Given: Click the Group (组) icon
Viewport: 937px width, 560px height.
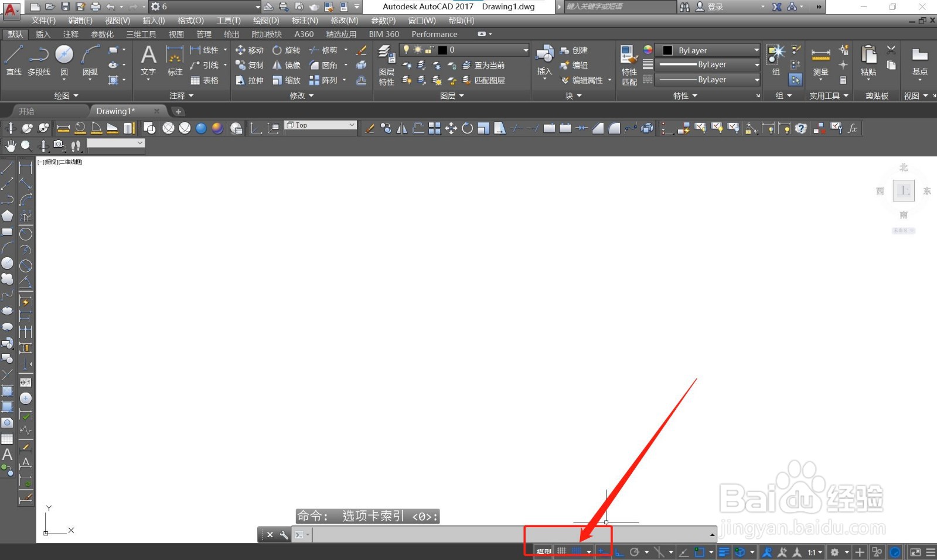Looking at the screenshot, I should pyautogui.click(x=776, y=60).
